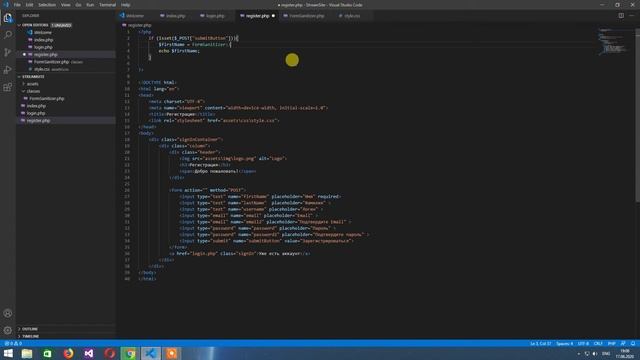This screenshot has height=360, width=640.
Task: Click the UTF-8 encoding indicator
Action: coord(583,344)
